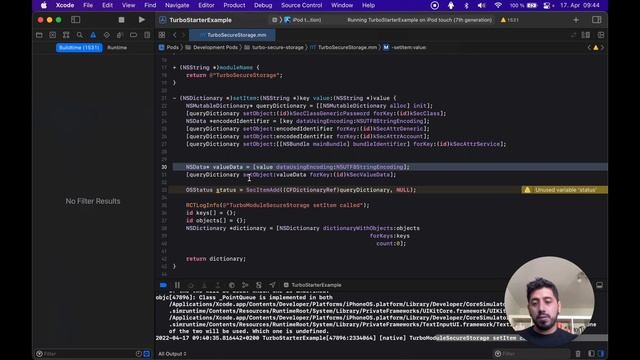Go back to the previous file
The image size is (640, 360).
[175, 35]
